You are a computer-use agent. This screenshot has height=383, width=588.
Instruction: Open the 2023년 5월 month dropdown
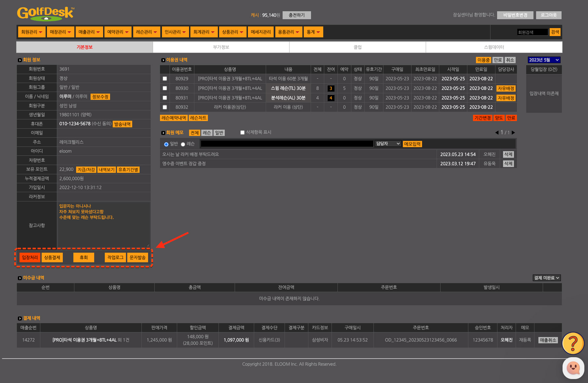(x=544, y=60)
